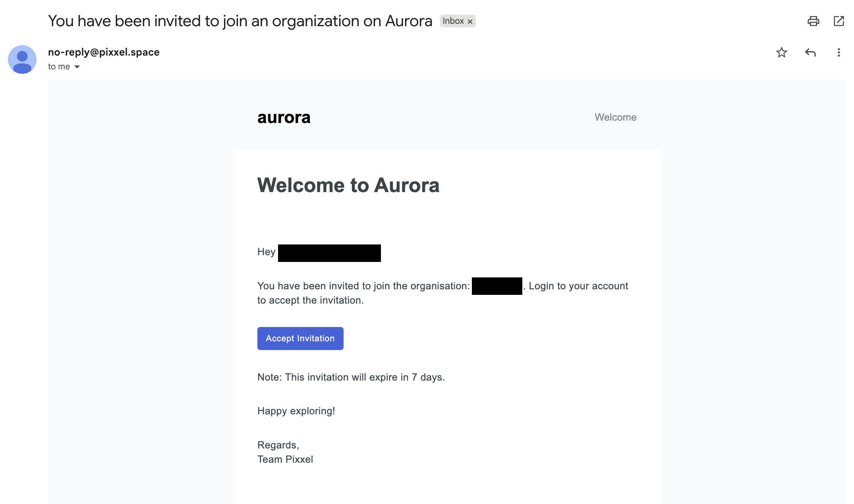The image size is (854, 504).
Task: Click the "Happy exploring!" text
Action: coord(296,411)
